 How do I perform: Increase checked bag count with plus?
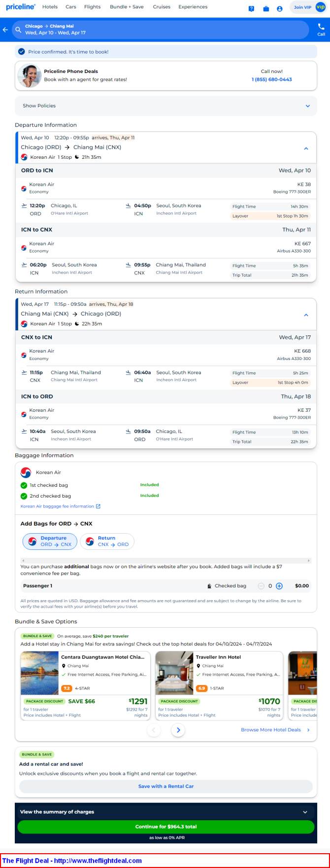(x=279, y=586)
